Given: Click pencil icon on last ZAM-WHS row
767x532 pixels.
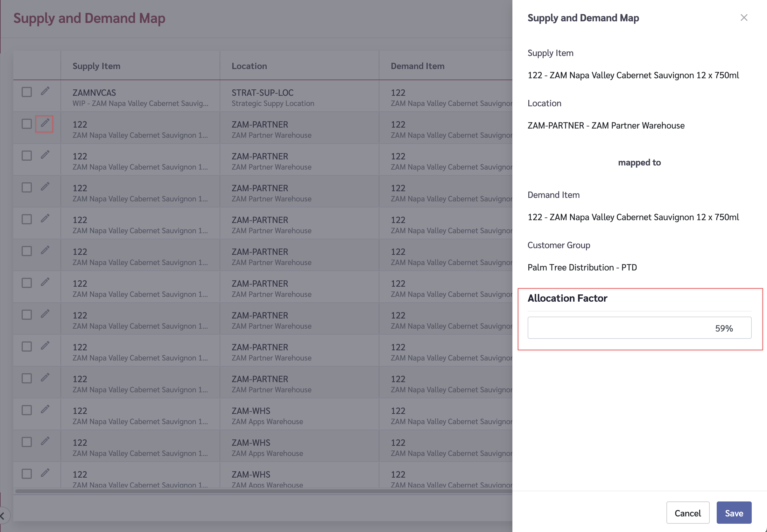Looking at the screenshot, I should pos(45,473).
